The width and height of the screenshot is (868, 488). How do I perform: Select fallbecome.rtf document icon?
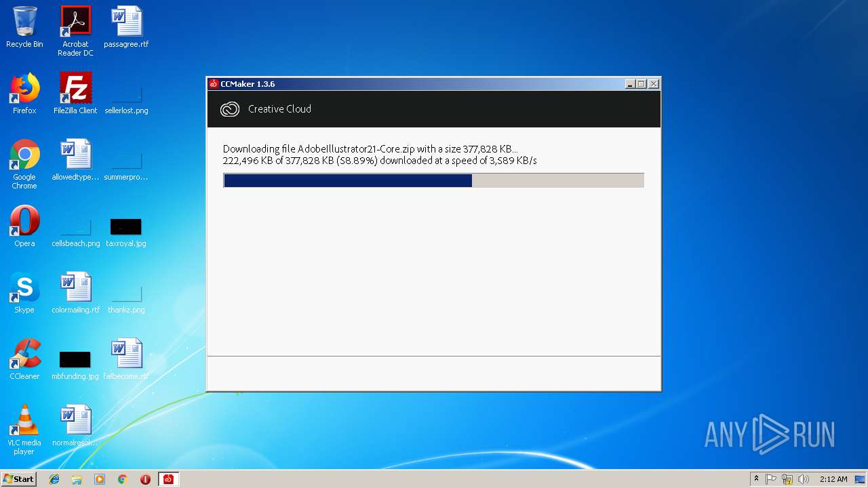click(x=126, y=359)
